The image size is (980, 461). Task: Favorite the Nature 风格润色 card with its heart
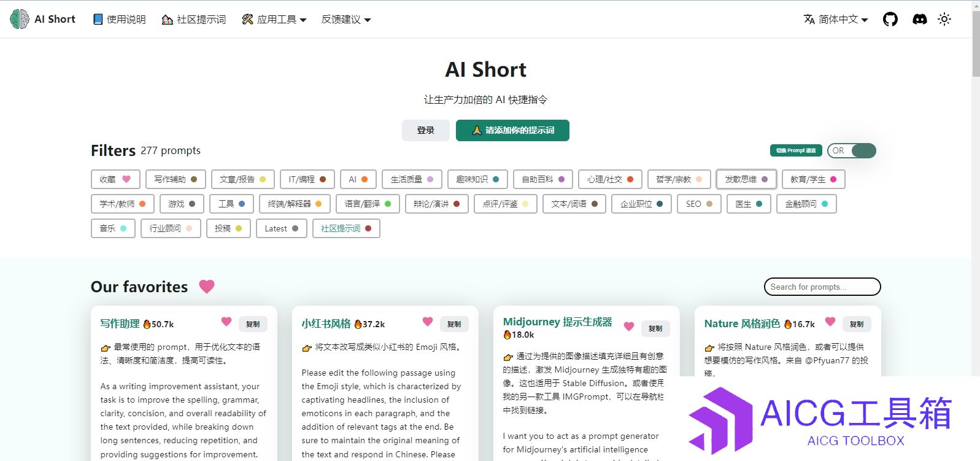[830, 322]
